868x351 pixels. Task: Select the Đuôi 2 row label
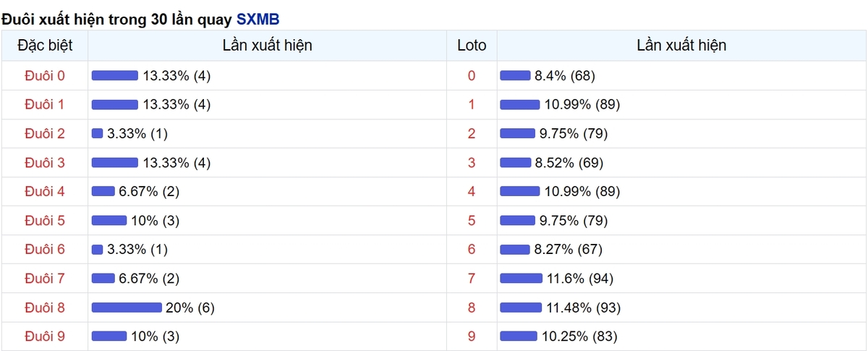[44, 134]
